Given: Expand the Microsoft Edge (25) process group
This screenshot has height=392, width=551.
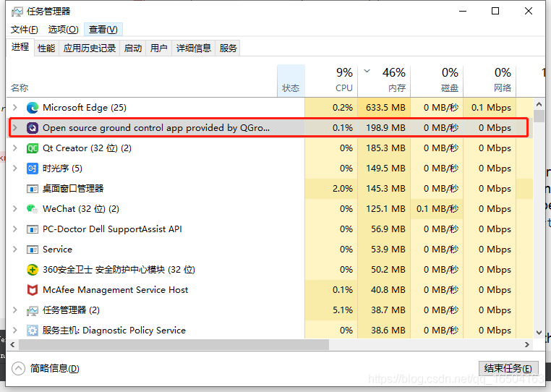Looking at the screenshot, I should (14, 107).
